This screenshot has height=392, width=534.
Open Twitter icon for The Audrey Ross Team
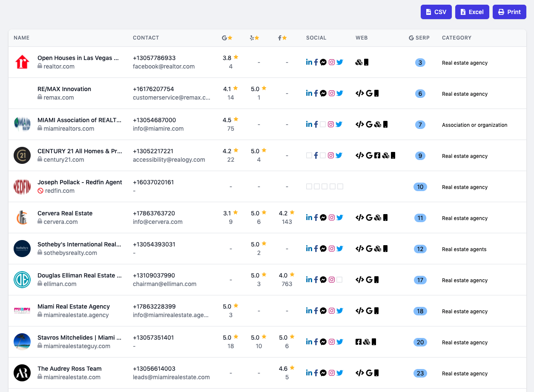point(339,373)
